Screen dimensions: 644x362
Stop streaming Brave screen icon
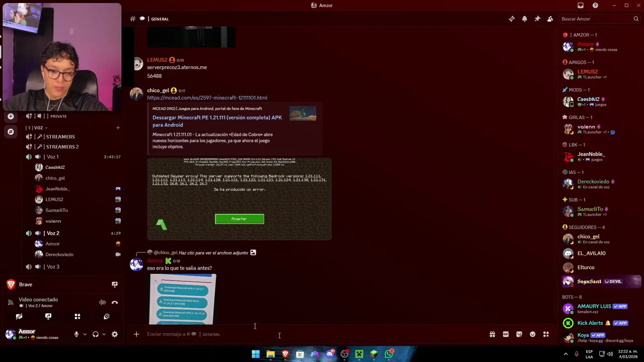tap(115, 284)
